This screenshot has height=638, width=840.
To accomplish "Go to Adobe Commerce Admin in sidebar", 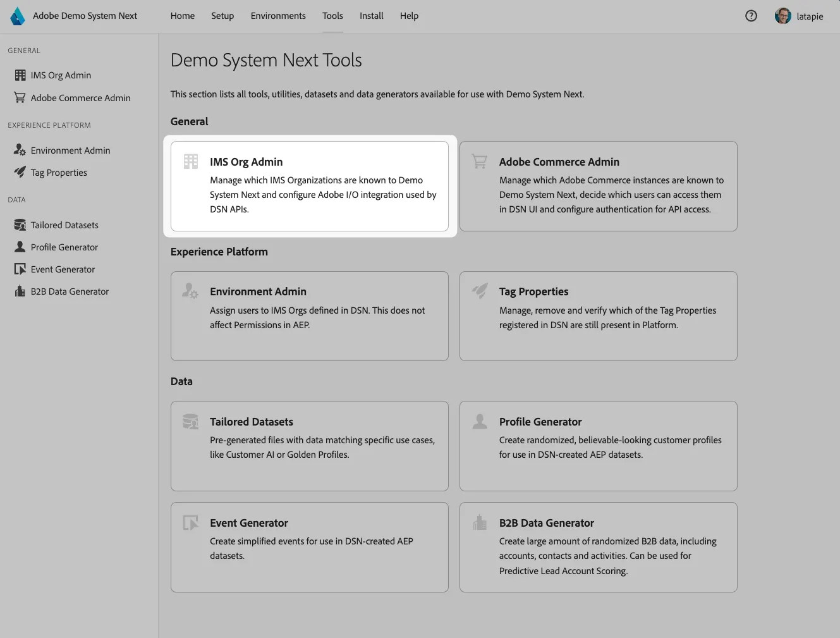I will click(x=81, y=98).
